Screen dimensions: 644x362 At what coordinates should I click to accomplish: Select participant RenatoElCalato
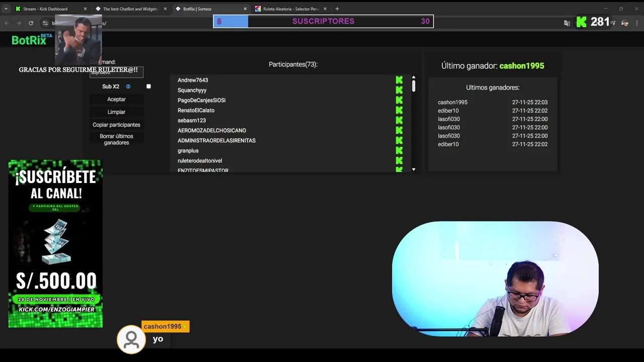point(196,110)
